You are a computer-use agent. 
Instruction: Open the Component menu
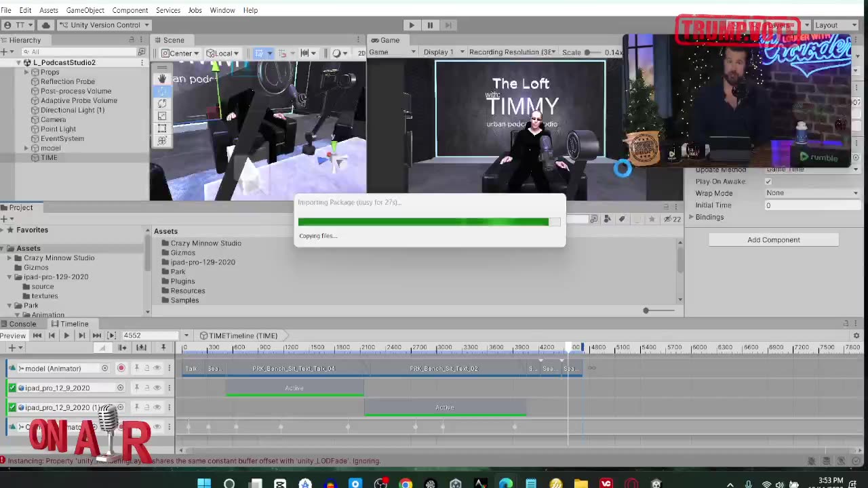click(x=130, y=10)
